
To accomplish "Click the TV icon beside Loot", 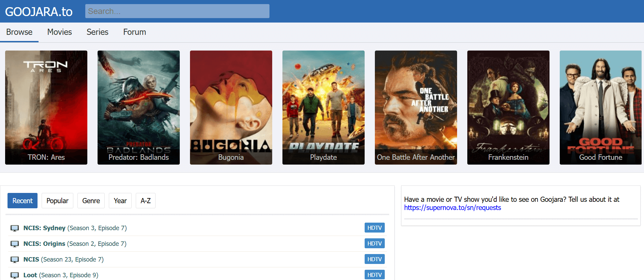I will coord(15,275).
